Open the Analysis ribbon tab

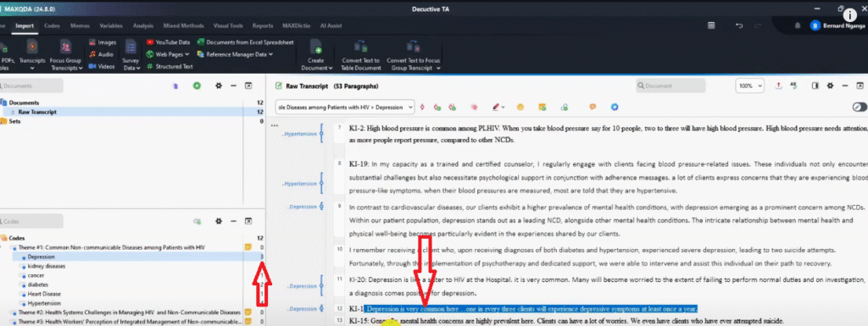click(x=142, y=25)
